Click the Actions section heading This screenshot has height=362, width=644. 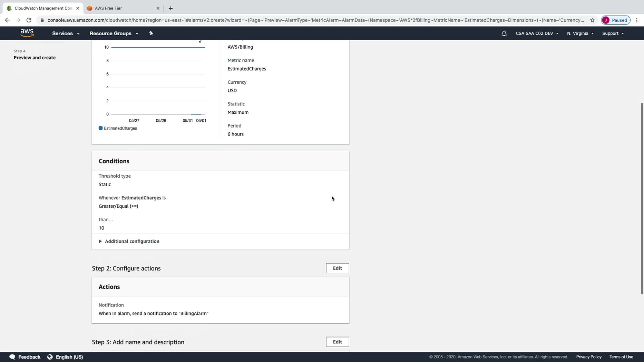109,287
